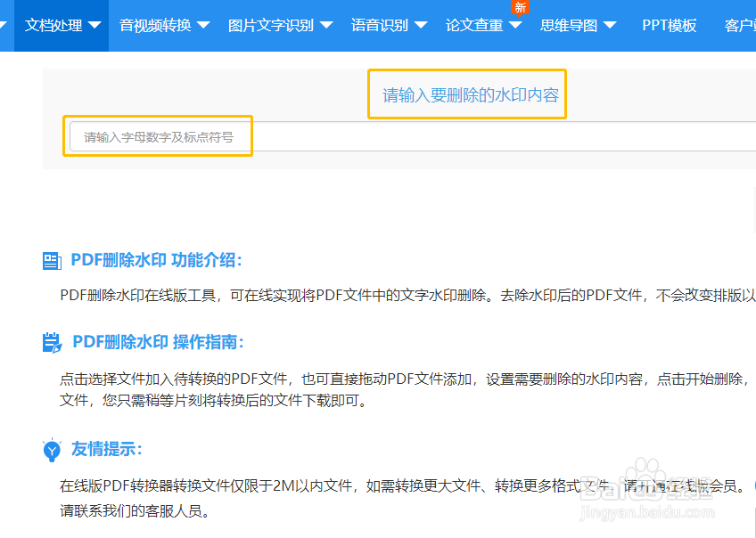Click the highlighted 请输入要删除的水印内容 label

pyautogui.click(x=467, y=94)
